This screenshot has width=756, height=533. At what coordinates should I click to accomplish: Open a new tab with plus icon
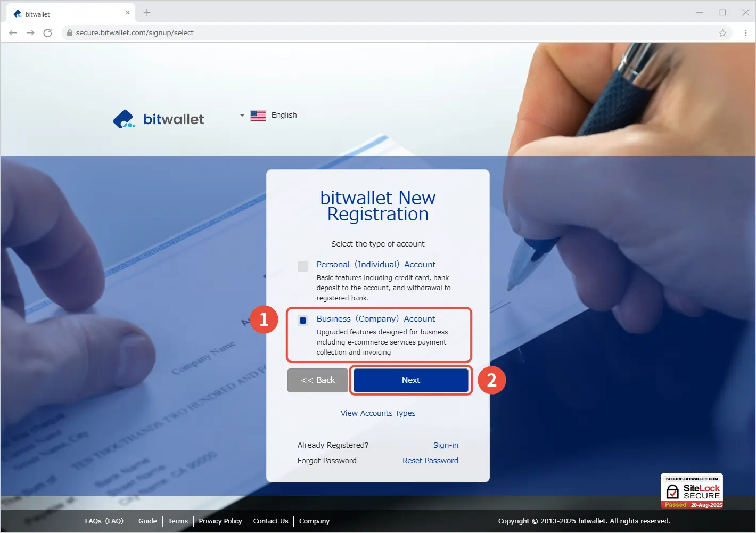tap(147, 13)
